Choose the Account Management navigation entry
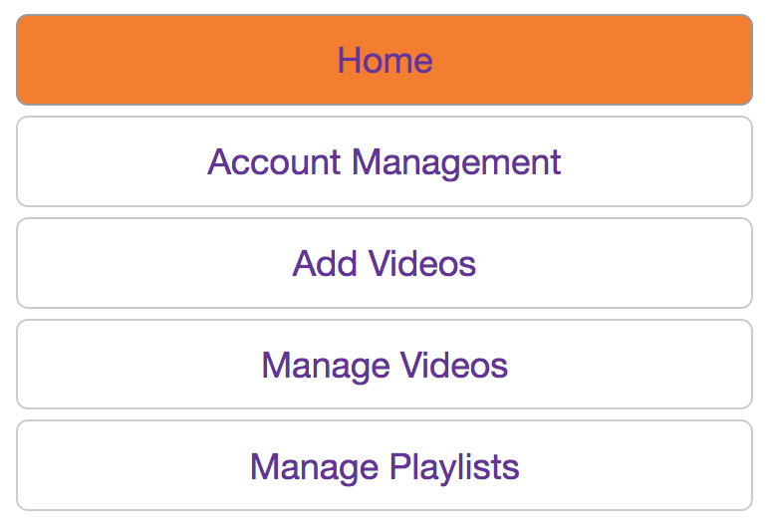 (x=385, y=162)
